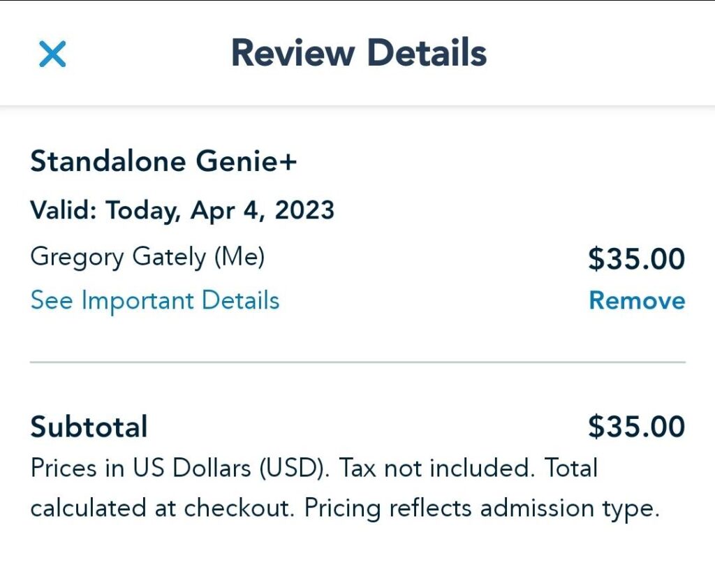
Task: Click the word Total ending first disclaimer line
Action: pyautogui.click(x=570, y=468)
